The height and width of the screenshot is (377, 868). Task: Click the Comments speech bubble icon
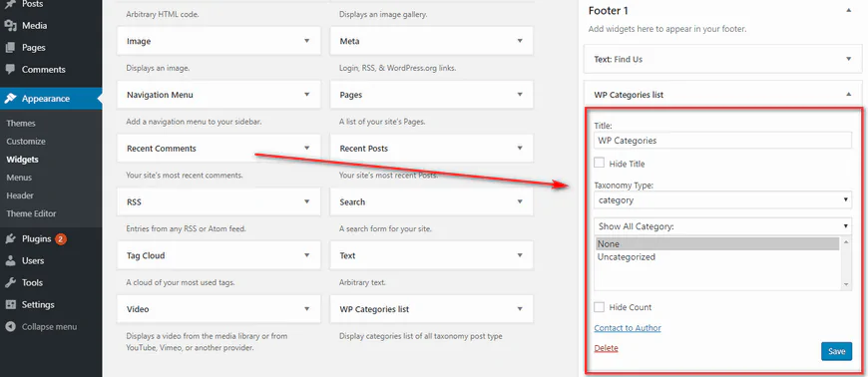(10, 69)
